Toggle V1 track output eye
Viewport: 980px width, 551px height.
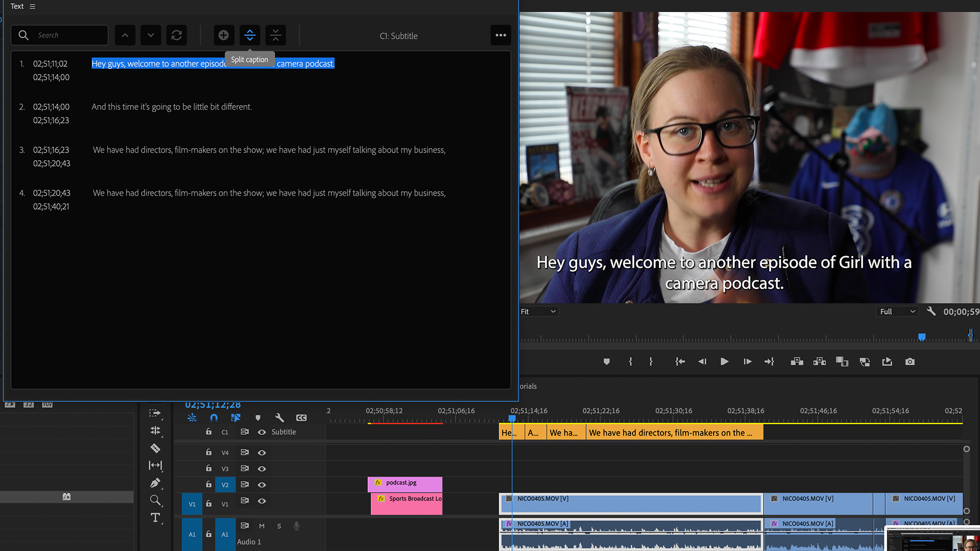pyautogui.click(x=261, y=501)
